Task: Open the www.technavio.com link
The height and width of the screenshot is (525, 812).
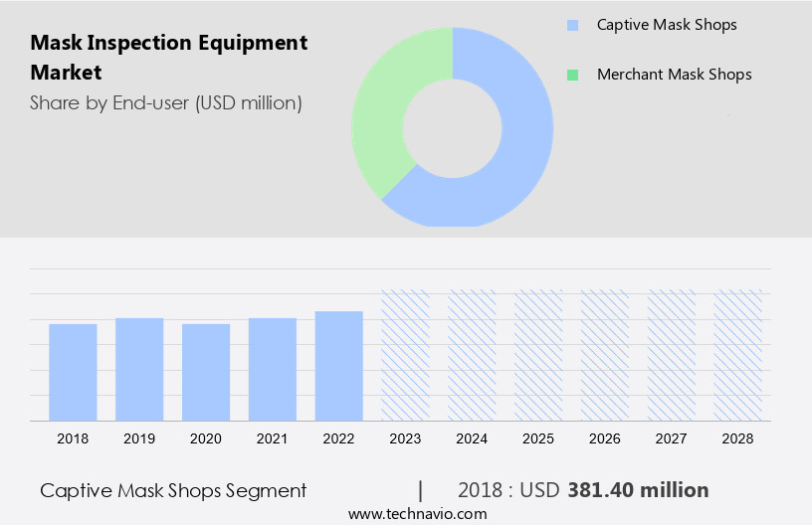Action: [418, 514]
